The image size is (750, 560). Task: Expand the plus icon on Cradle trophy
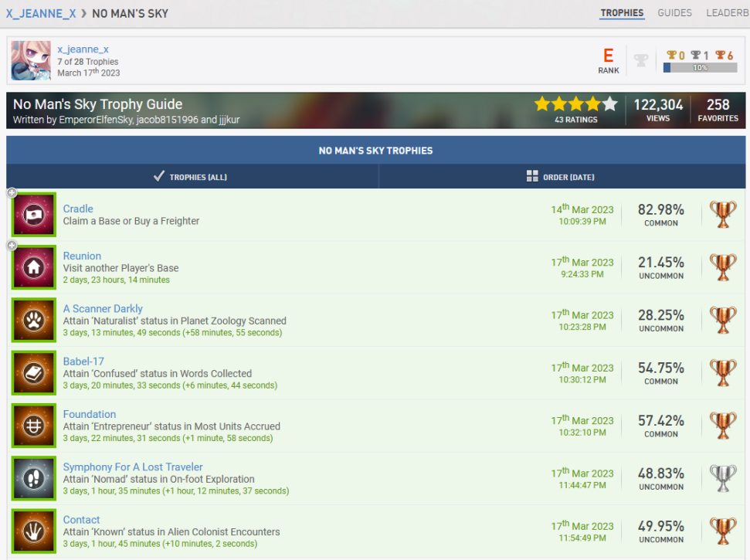(x=12, y=193)
